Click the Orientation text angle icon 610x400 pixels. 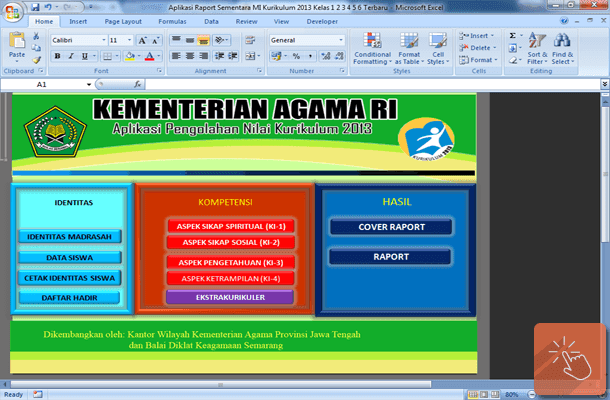221,40
